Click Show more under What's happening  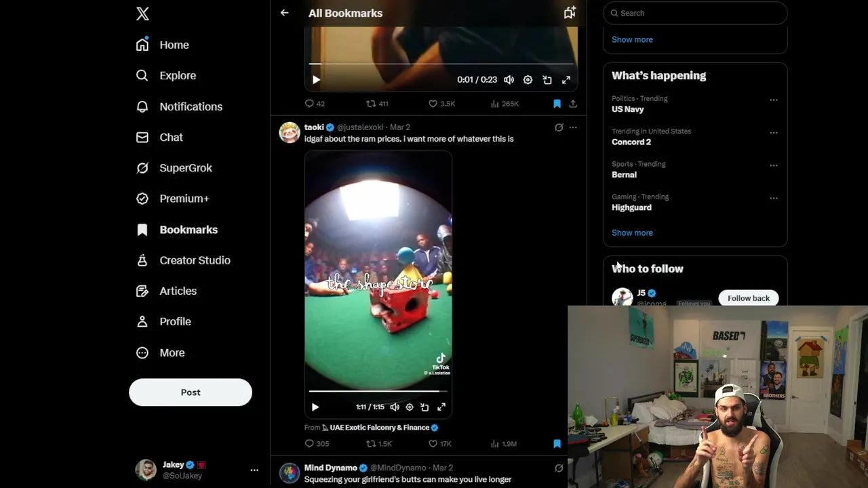[x=632, y=232]
